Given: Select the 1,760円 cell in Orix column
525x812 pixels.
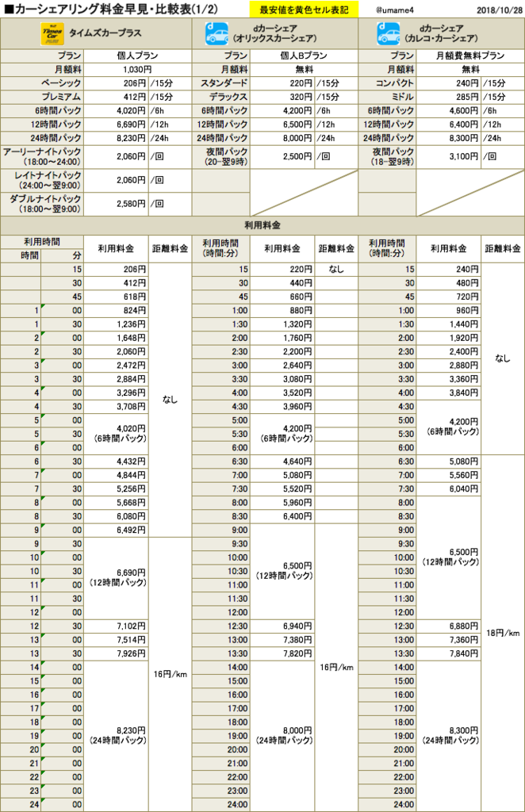Looking at the screenshot, I should (282, 338).
